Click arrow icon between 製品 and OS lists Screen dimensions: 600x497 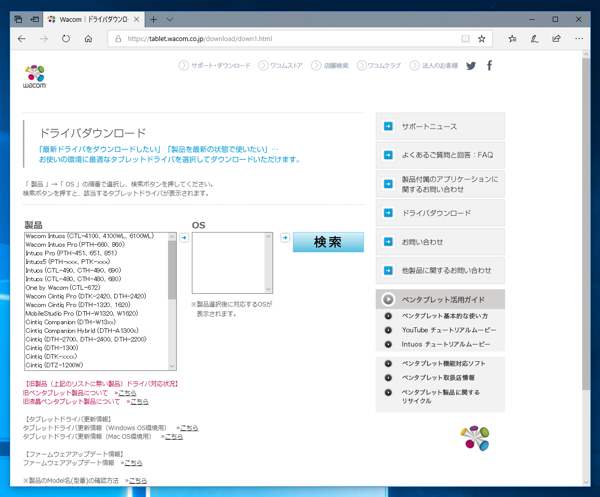coord(184,238)
